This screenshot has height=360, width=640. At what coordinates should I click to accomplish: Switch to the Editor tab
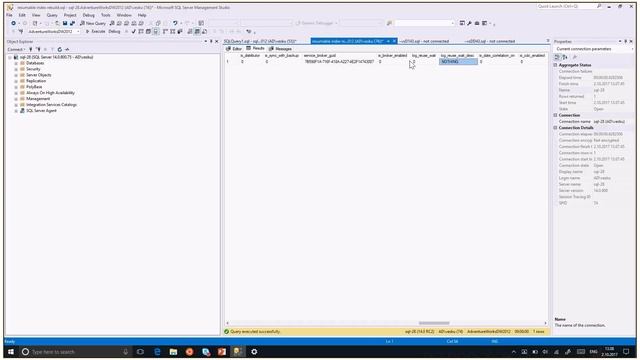coord(234,49)
